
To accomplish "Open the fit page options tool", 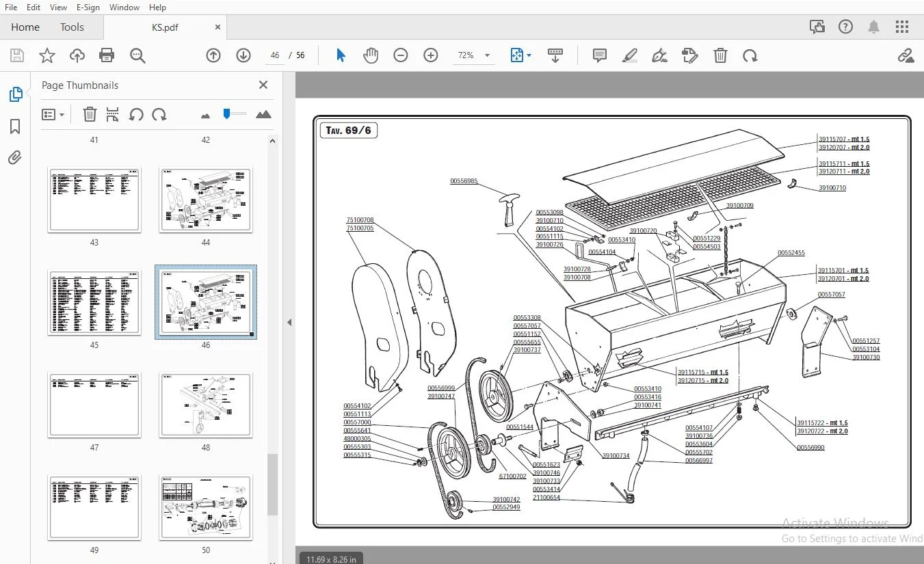I will click(x=518, y=55).
